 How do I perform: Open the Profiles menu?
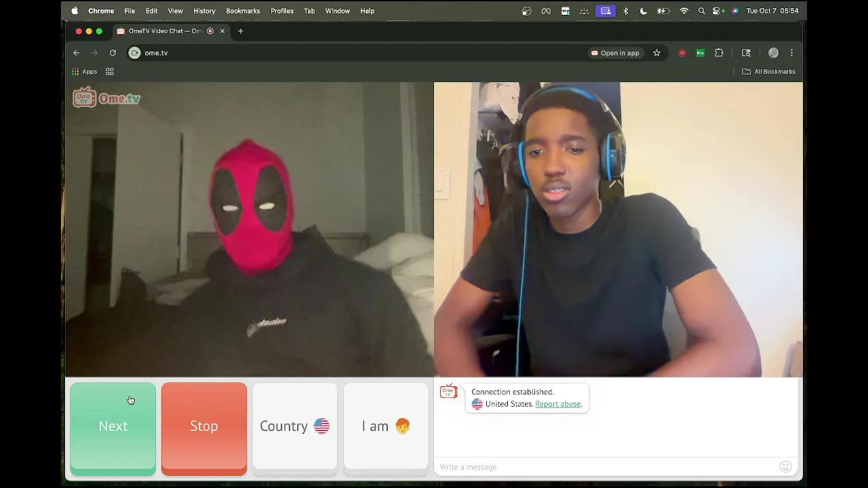pyautogui.click(x=282, y=11)
